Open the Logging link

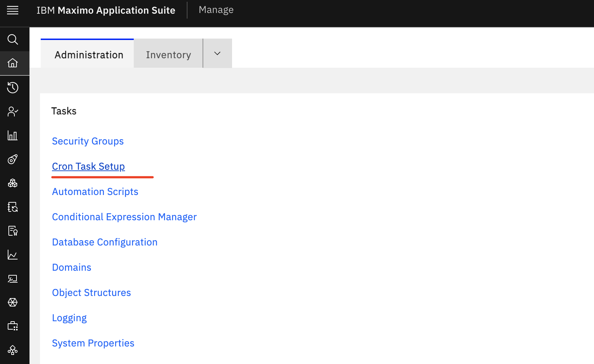coord(69,318)
